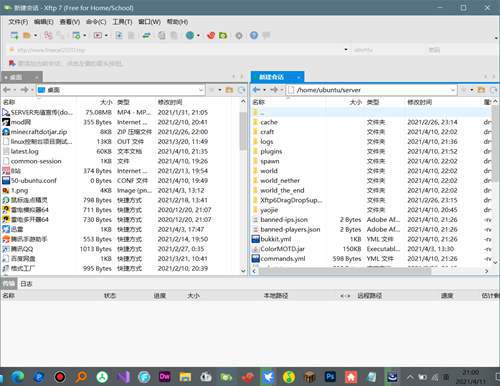Open Help via the blue question mark icon

click(x=254, y=35)
